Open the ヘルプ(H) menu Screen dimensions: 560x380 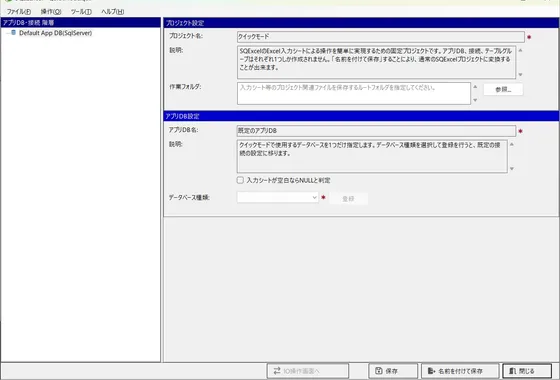pyautogui.click(x=112, y=12)
